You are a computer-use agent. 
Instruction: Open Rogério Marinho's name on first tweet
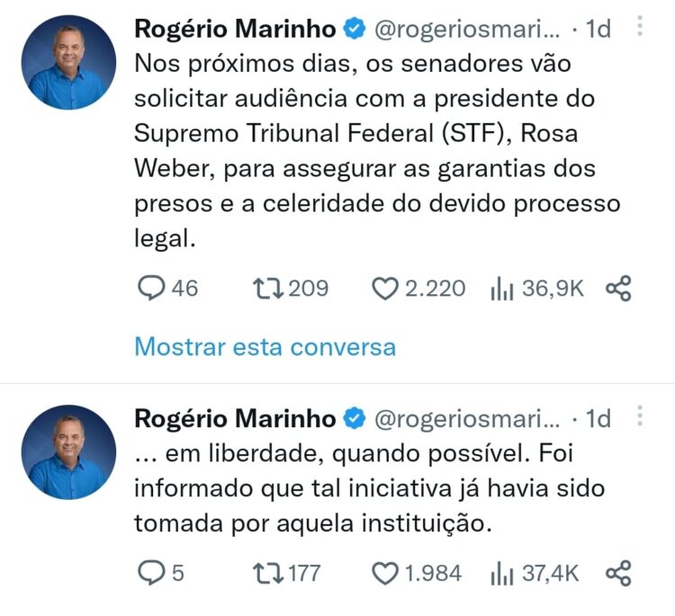coord(235,29)
